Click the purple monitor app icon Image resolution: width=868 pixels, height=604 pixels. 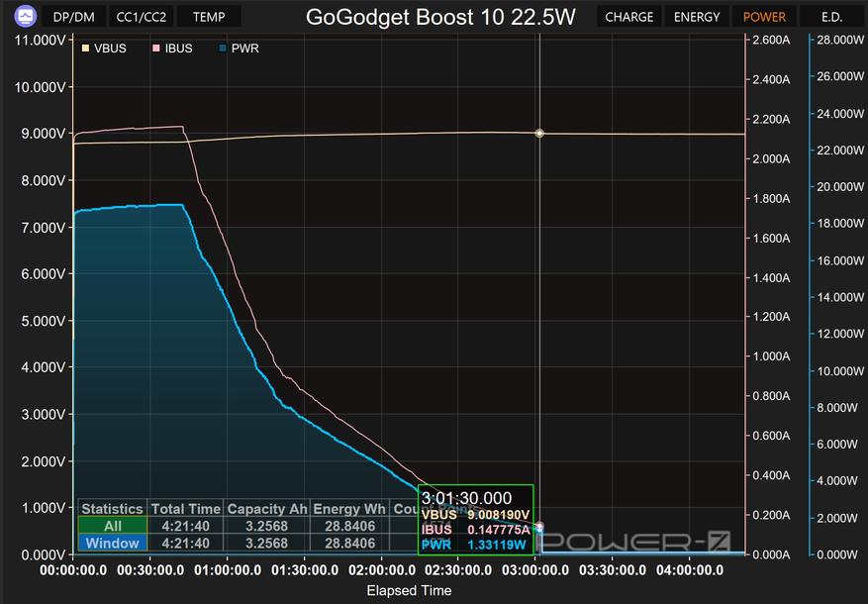tap(26, 17)
